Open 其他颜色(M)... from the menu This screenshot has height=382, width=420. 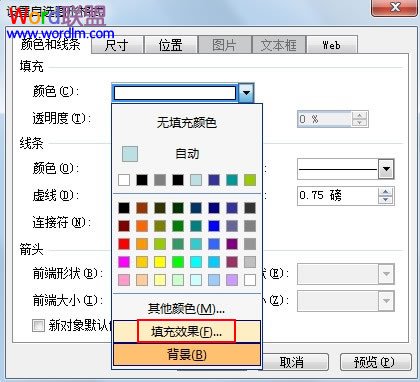click(186, 309)
